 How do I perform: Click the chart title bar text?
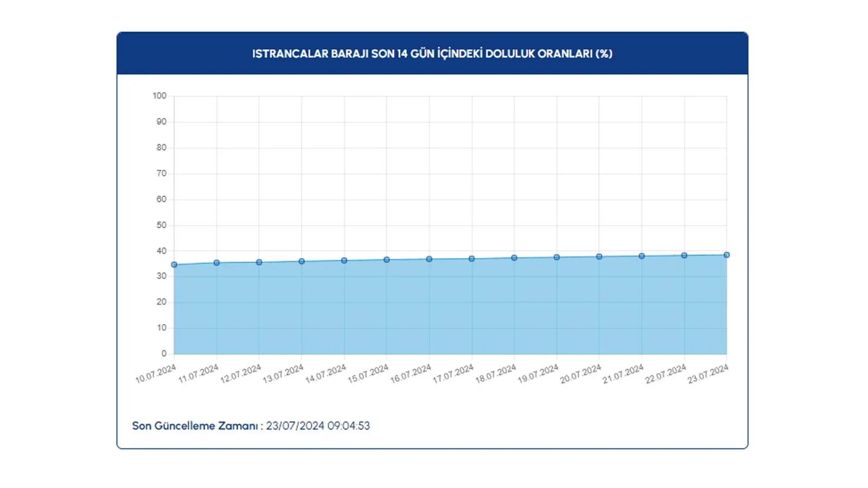coord(432,53)
